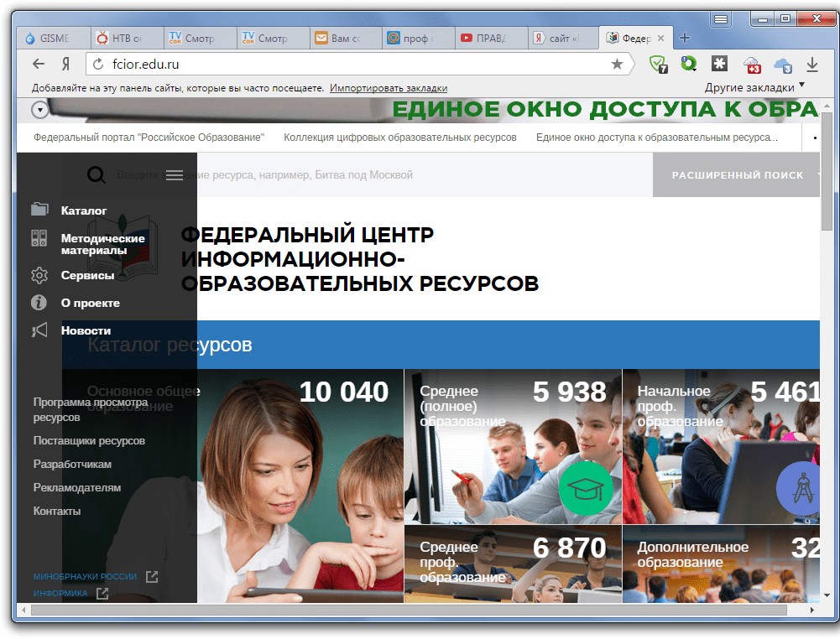Collapse the top banner with round arrow

coord(40,110)
